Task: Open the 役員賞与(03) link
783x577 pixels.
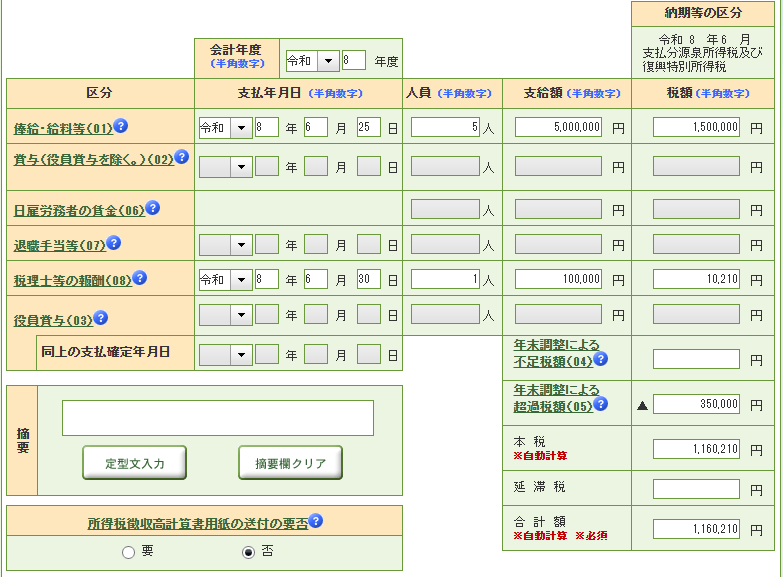Action: click(53, 321)
